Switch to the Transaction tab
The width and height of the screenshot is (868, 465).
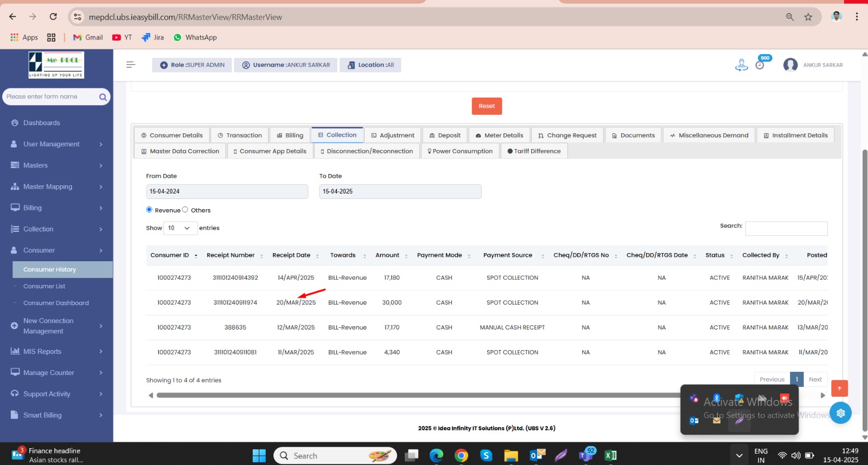(239, 135)
